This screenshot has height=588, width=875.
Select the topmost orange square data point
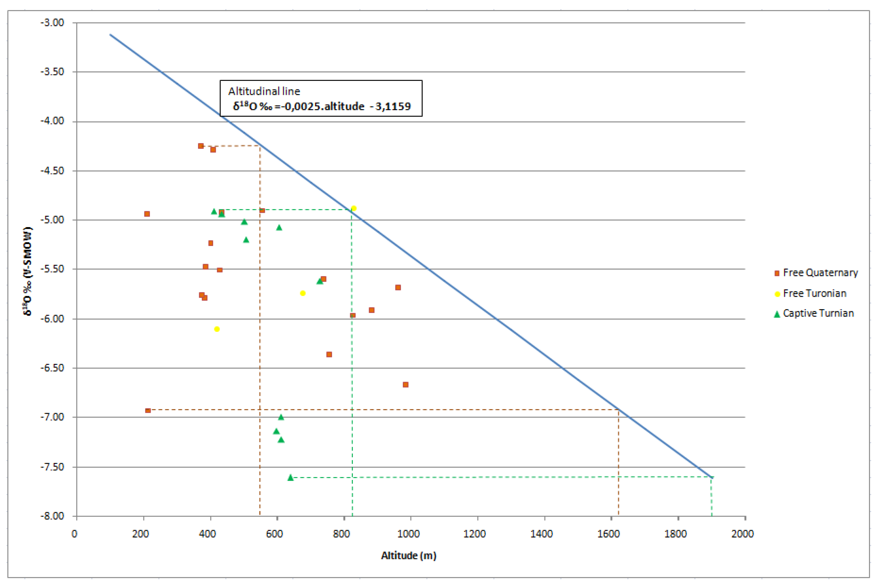click(201, 146)
